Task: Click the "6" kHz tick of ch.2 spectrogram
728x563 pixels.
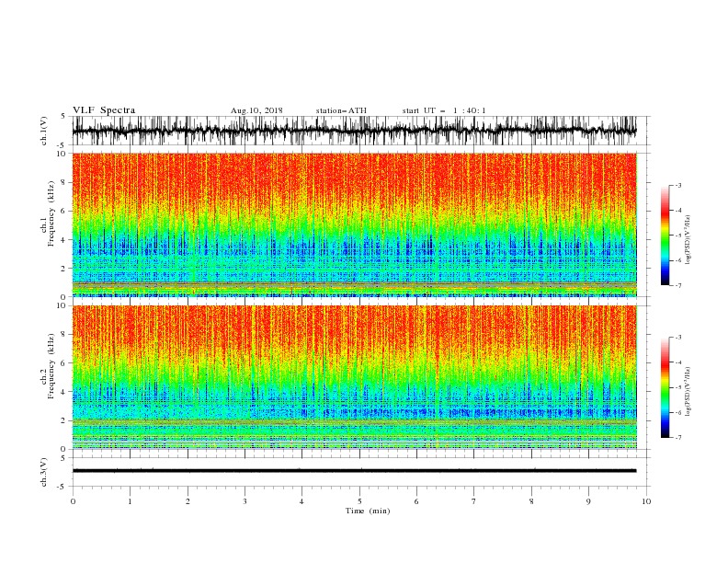Action: (x=64, y=363)
